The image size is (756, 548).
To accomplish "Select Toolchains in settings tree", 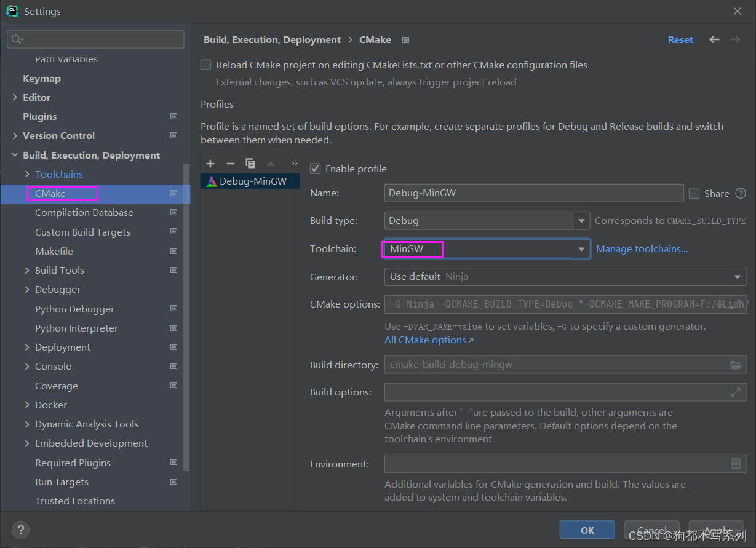I will 59,174.
